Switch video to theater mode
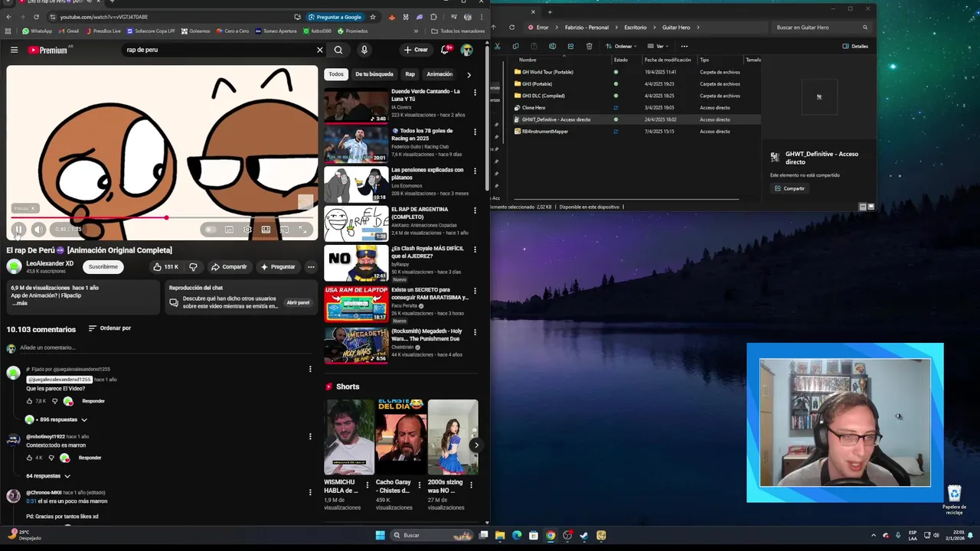 click(x=266, y=230)
